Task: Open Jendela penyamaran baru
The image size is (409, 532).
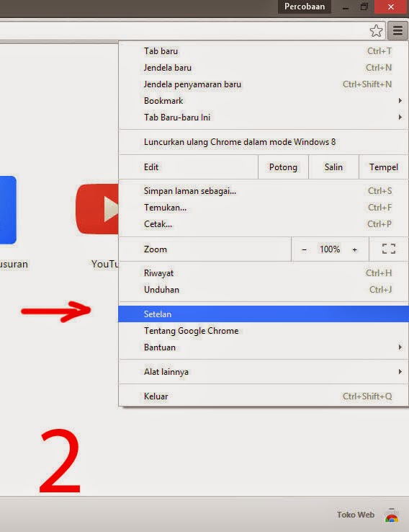Action: click(x=264, y=84)
